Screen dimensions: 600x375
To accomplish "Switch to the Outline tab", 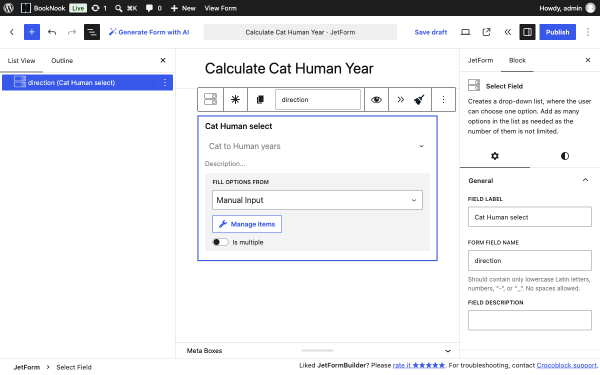I will point(62,60).
